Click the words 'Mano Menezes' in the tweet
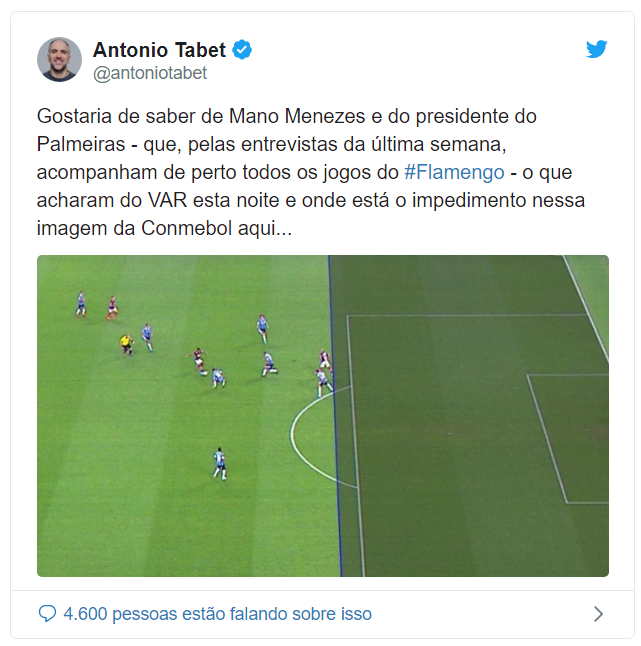Screen dimensions: 641x646 coord(297,116)
